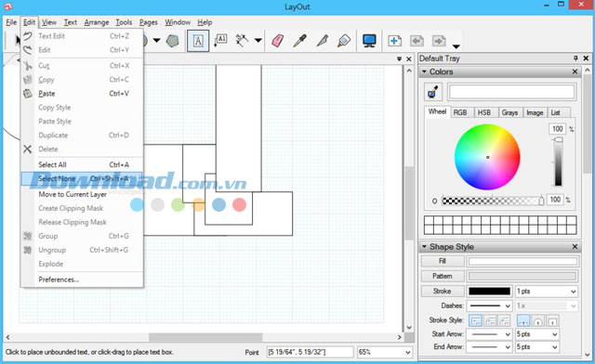Switch to the Grays color tab
Screen dimensions: 595x364
pos(509,112)
